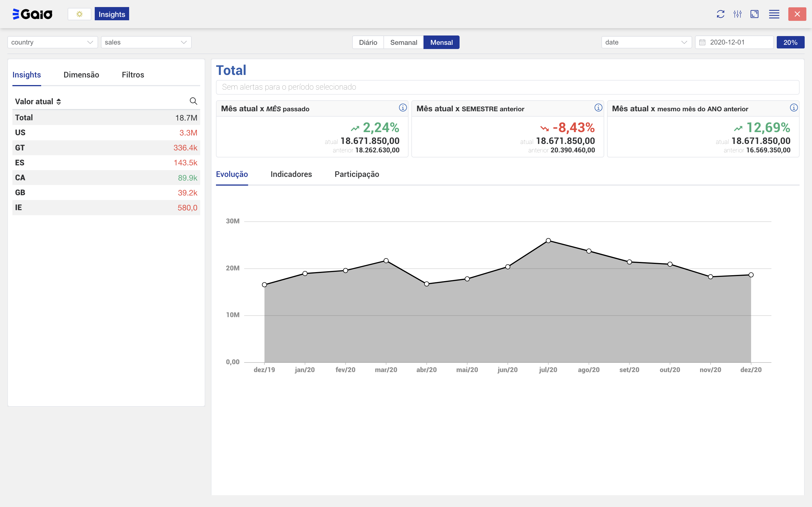Click the refresh data icon
Image resolution: width=812 pixels, height=507 pixels.
tap(720, 14)
